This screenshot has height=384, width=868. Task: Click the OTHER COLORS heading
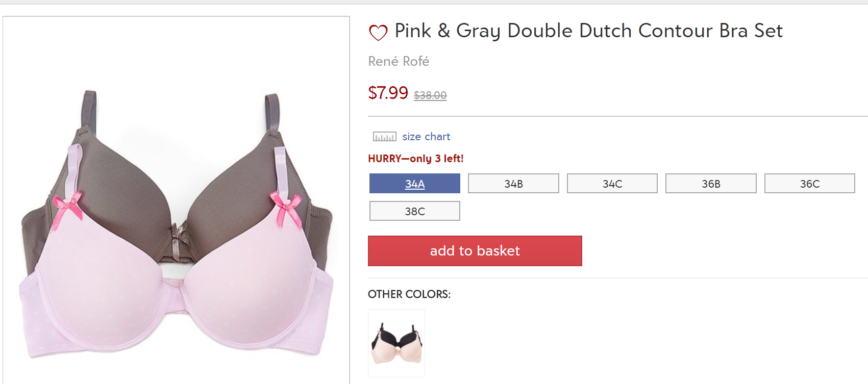(x=409, y=294)
